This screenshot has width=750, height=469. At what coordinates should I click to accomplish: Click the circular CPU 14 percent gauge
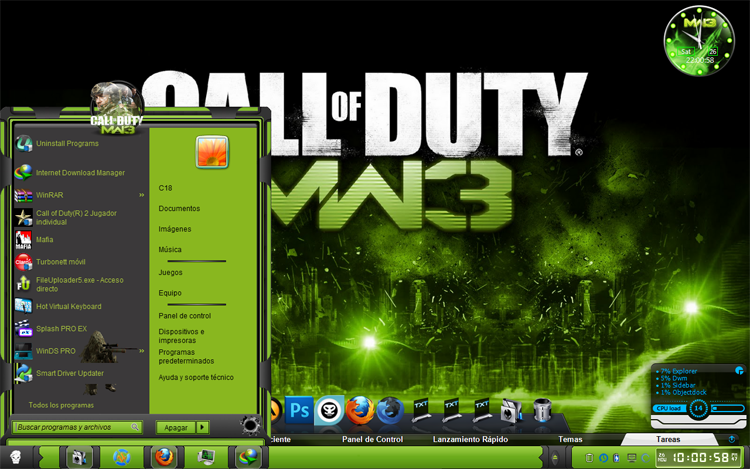click(x=698, y=408)
